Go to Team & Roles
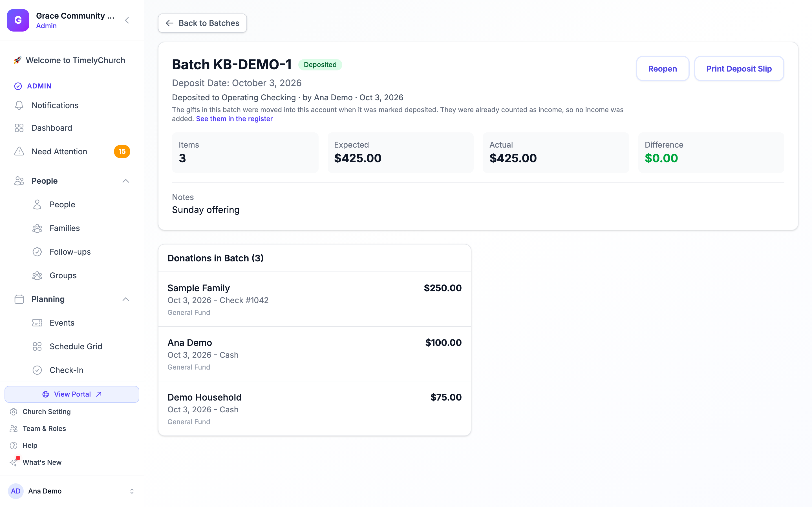Image resolution: width=812 pixels, height=507 pixels. coord(44,428)
